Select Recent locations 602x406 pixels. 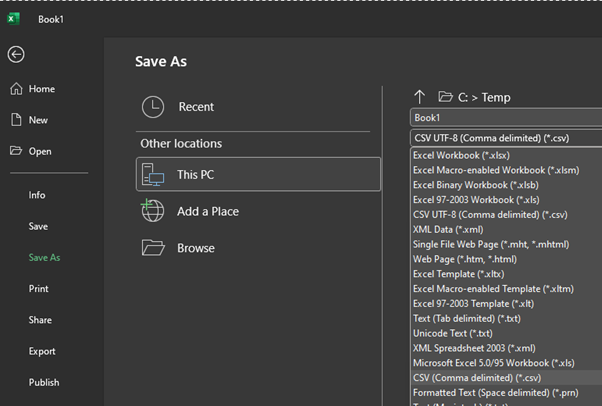click(253, 107)
